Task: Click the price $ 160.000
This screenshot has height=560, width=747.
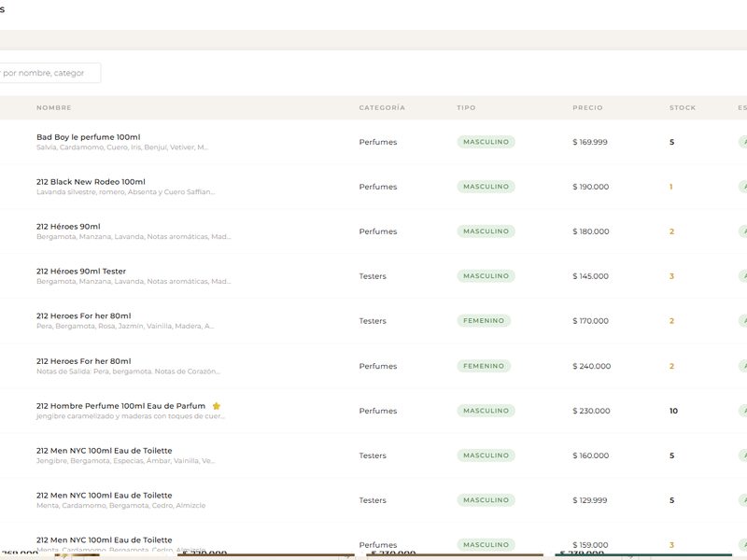Action: tap(590, 455)
